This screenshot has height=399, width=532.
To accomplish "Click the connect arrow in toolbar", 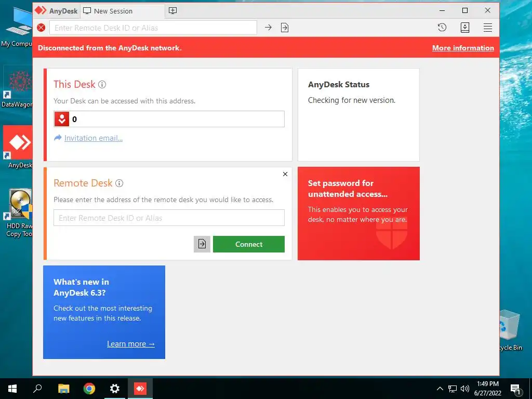I will (x=268, y=28).
